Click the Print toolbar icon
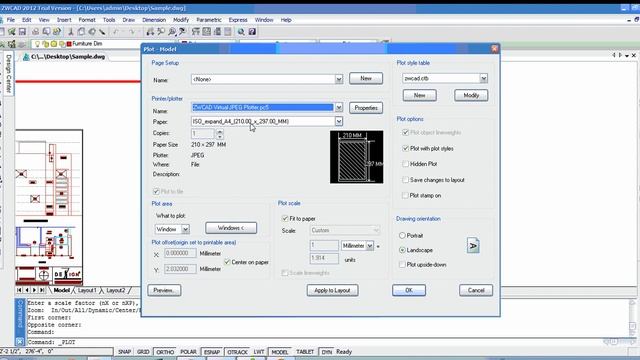The image size is (640, 360). 36,31
